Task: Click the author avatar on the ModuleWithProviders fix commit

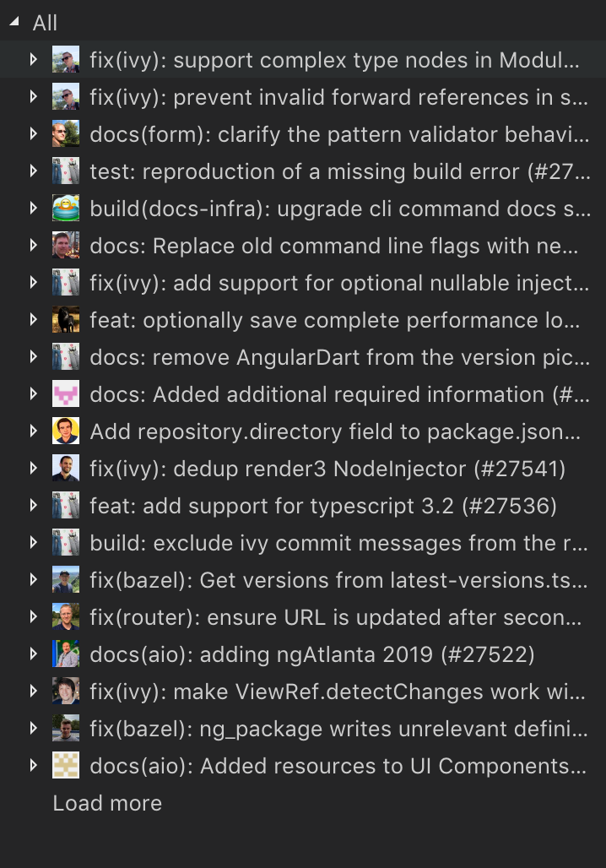Action: coord(66,60)
